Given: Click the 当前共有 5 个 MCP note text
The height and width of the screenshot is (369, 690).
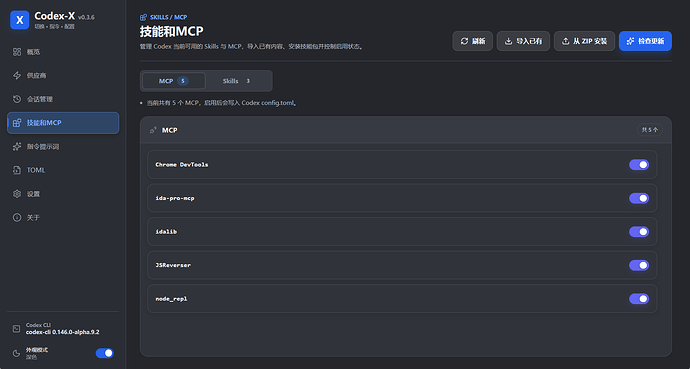Looking at the screenshot, I should pos(222,103).
